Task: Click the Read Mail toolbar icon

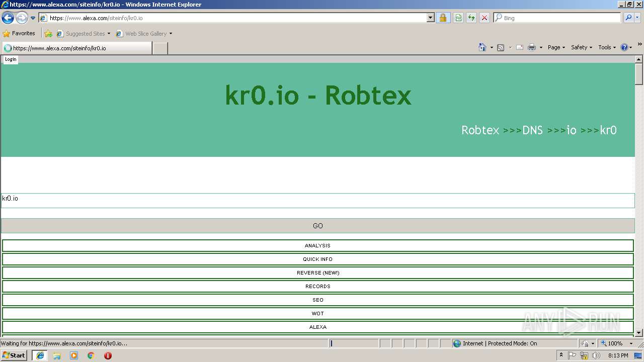Action: [520, 47]
